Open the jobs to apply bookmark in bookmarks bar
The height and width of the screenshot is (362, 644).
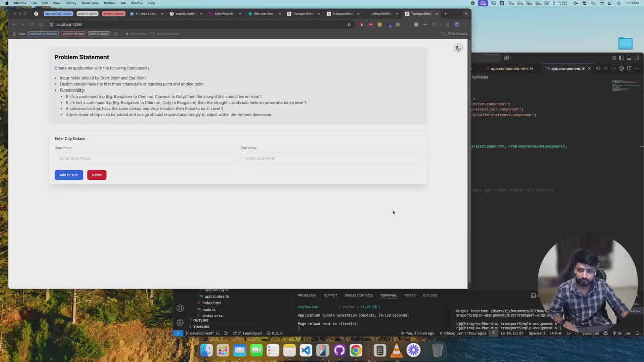[99, 34]
